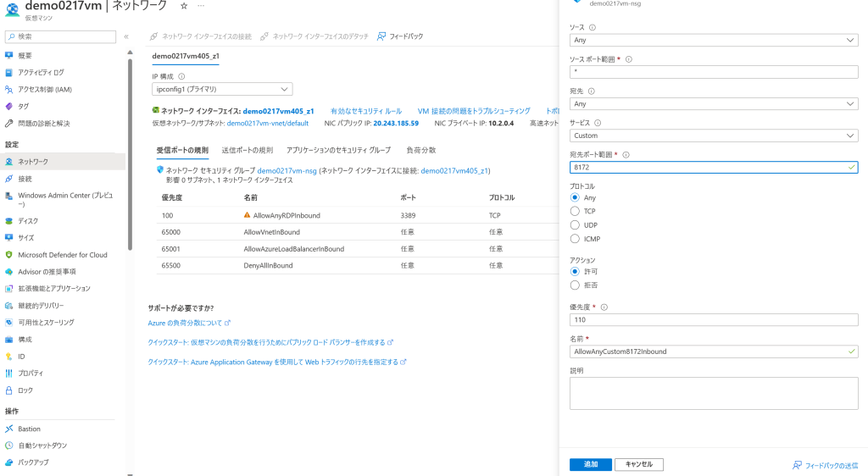Viewport: 868px width, 476px height.
Task: Open 概要 from the sidebar menu
Action: tap(25, 55)
